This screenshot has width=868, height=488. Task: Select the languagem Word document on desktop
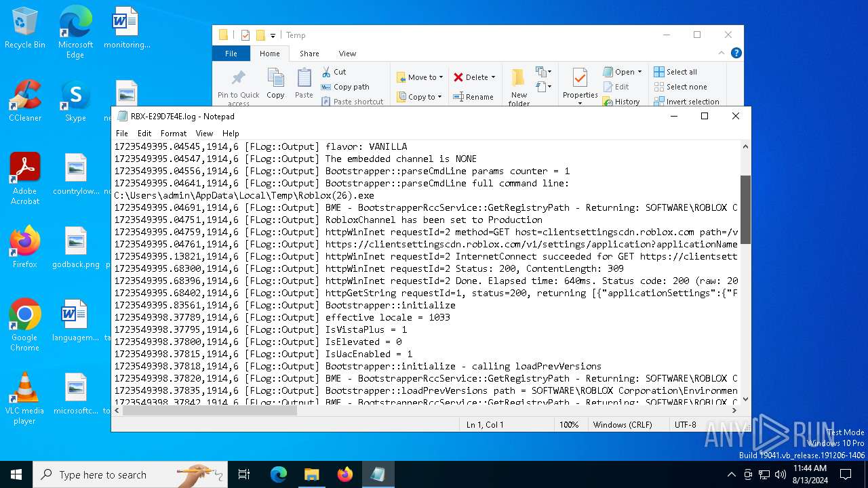pyautogui.click(x=76, y=321)
